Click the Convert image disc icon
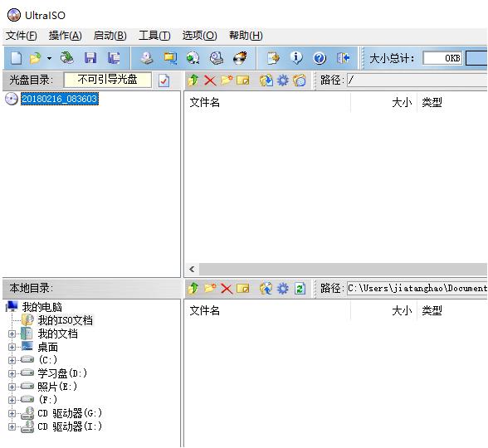 click(193, 58)
